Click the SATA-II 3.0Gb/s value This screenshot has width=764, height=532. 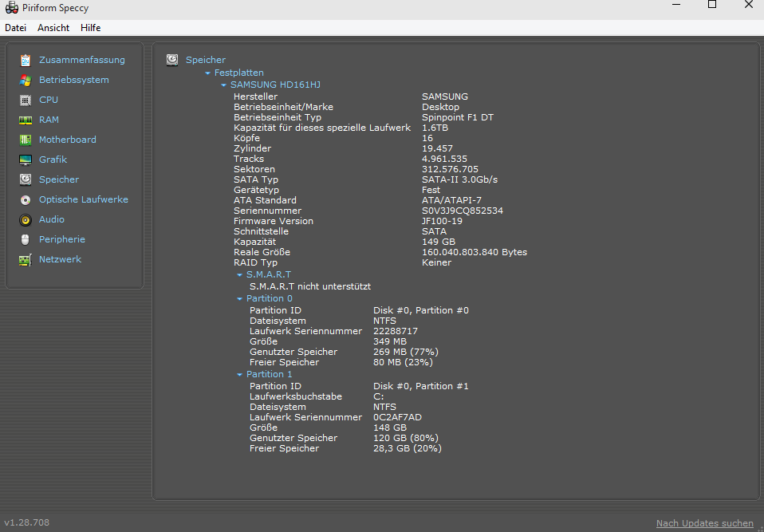pos(459,179)
